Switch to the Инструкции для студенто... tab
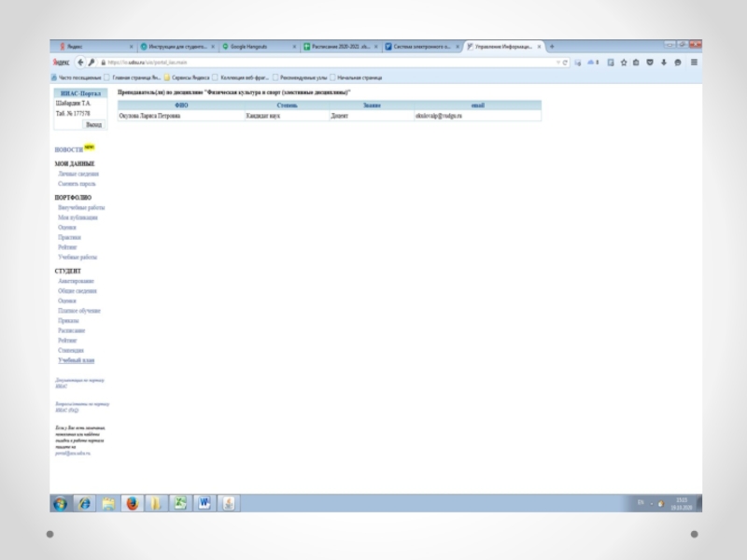 point(177,47)
